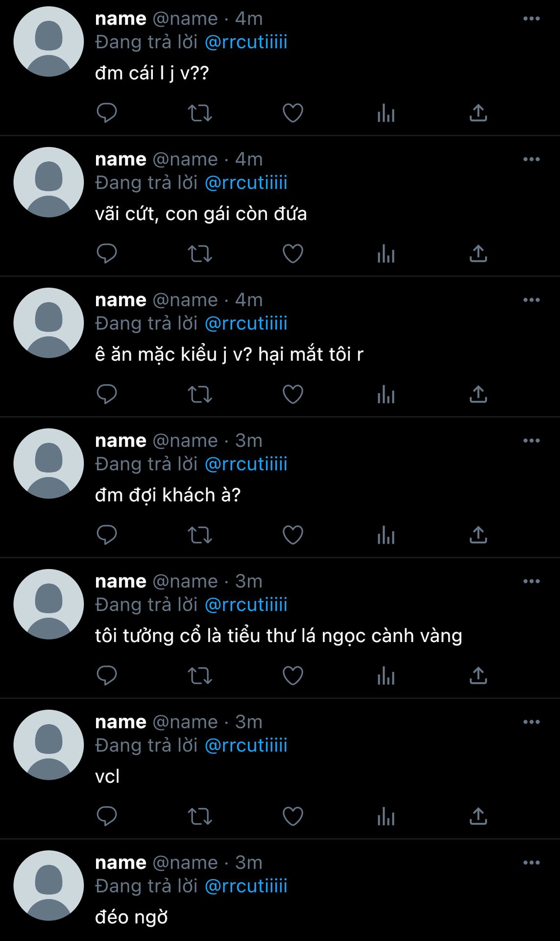Open avatar of the 'ê ăn mặc kiểu j v?' tweet
The width and height of the screenshot is (560, 941).
point(49,323)
